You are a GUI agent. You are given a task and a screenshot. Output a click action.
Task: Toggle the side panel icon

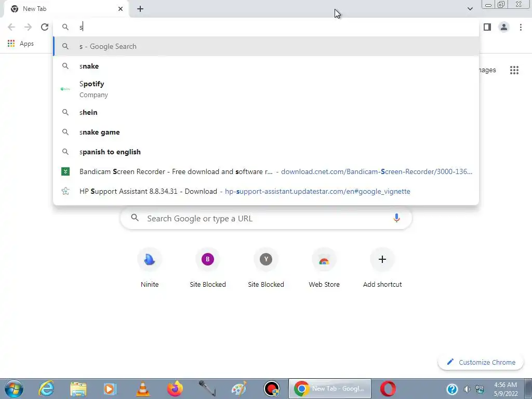[487, 27]
